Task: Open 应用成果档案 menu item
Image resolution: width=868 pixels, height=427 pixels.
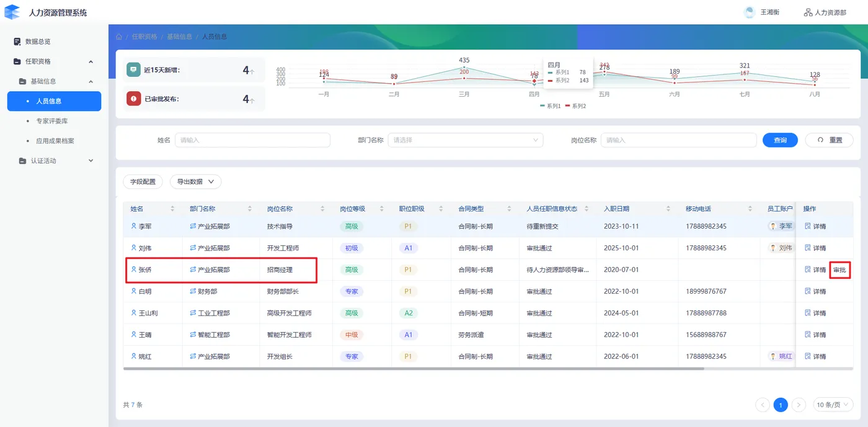Action: click(x=54, y=141)
